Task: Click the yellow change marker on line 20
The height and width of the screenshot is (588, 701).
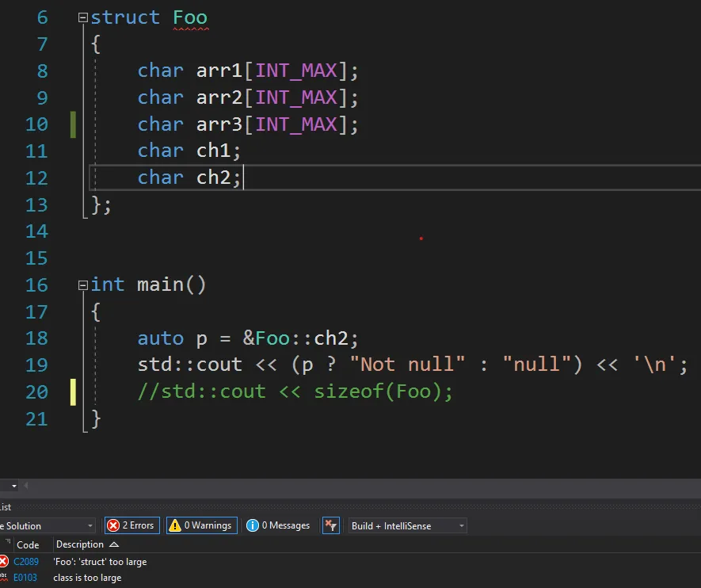Action: pyautogui.click(x=73, y=391)
